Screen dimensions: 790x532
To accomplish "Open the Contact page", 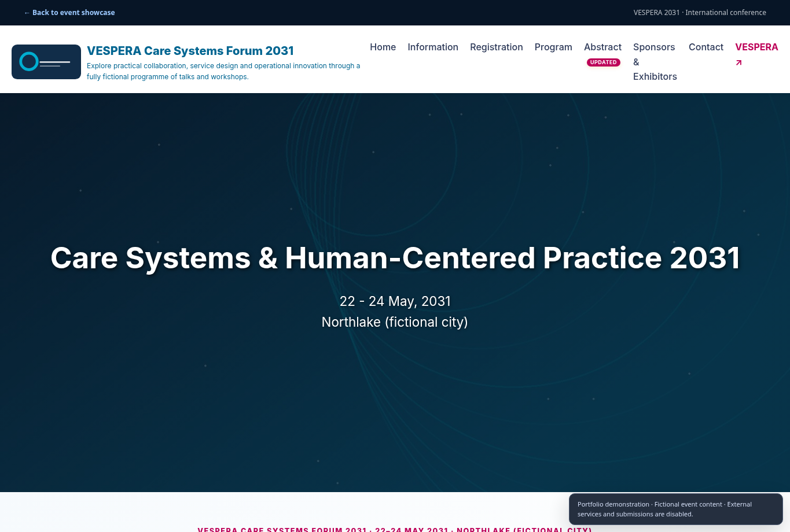I will pos(706,47).
